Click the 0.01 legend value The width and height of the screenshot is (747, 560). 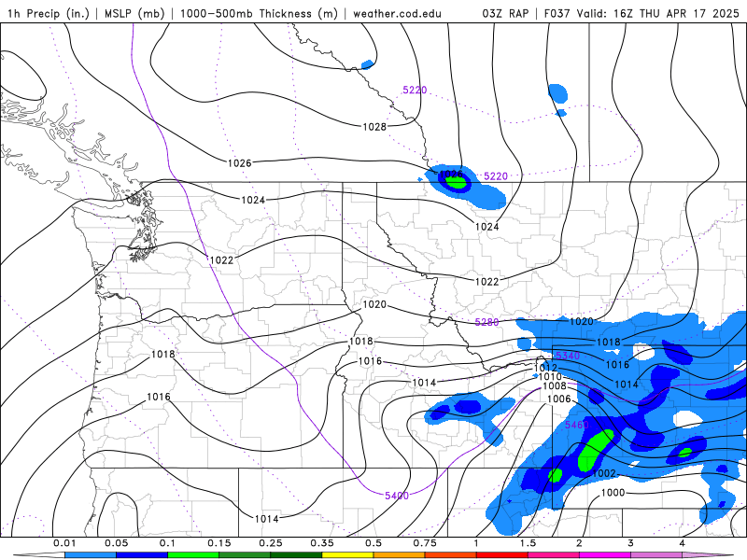[64, 543]
